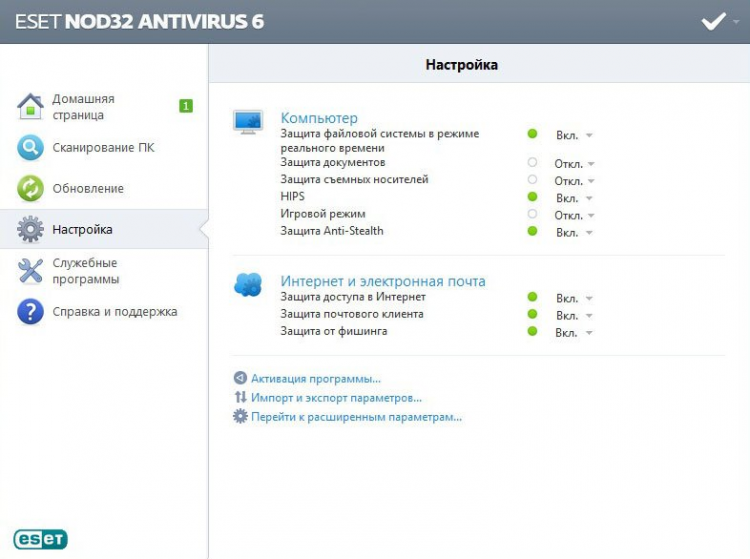Click the ESET logo at bottom left
This screenshot has width=750, height=559.
point(41,539)
